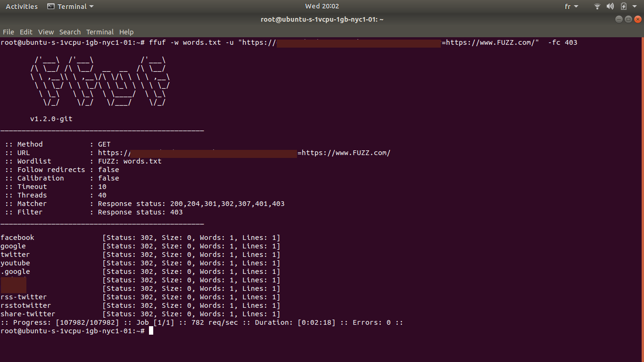
Task: Click the Threads value '40'
Action: 102,195
